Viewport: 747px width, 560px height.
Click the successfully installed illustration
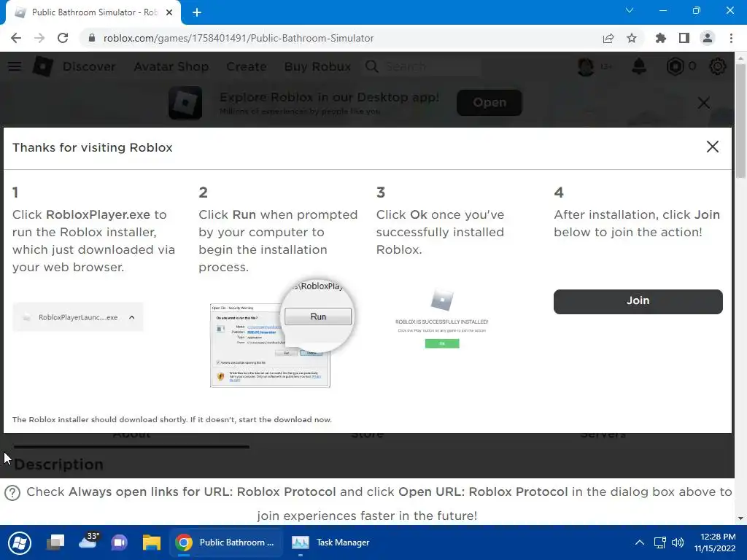441,318
